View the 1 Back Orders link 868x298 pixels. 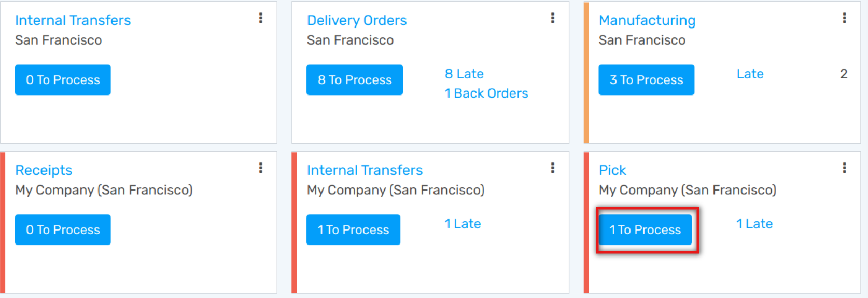[x=486, y=93]
